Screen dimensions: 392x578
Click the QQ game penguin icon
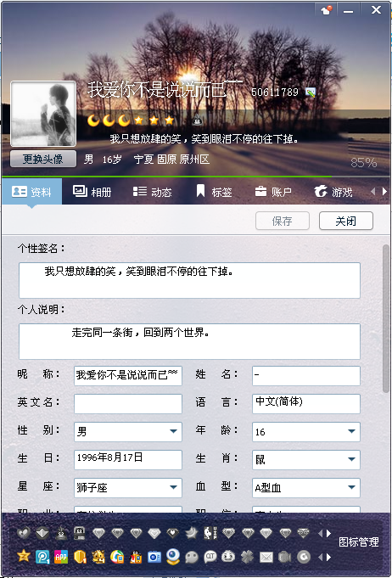coord(136,557)
